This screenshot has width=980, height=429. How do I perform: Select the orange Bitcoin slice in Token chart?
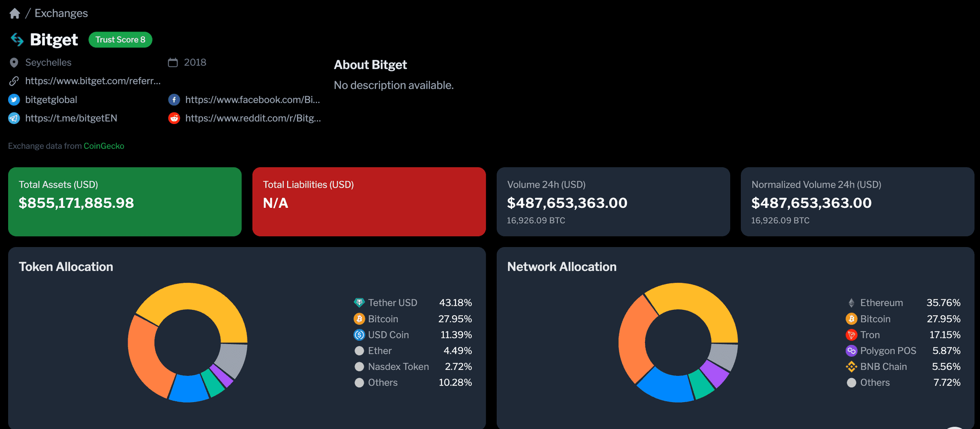point(144,359)
